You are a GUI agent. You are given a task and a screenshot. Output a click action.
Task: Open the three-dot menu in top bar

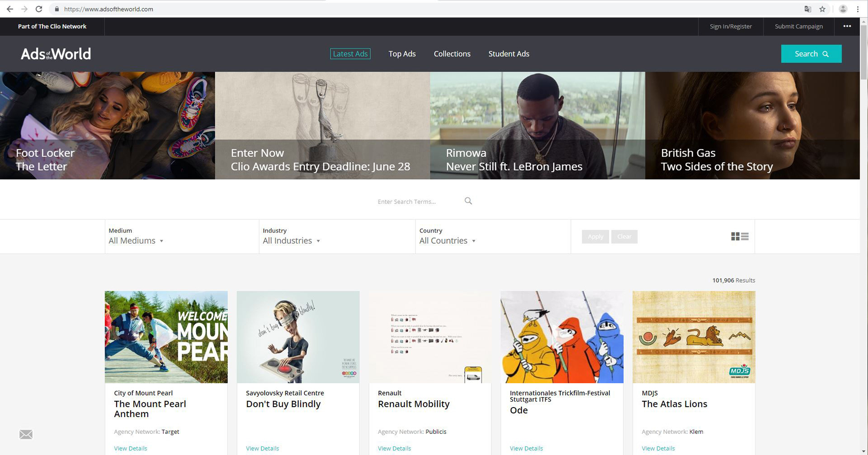point(847,26)
